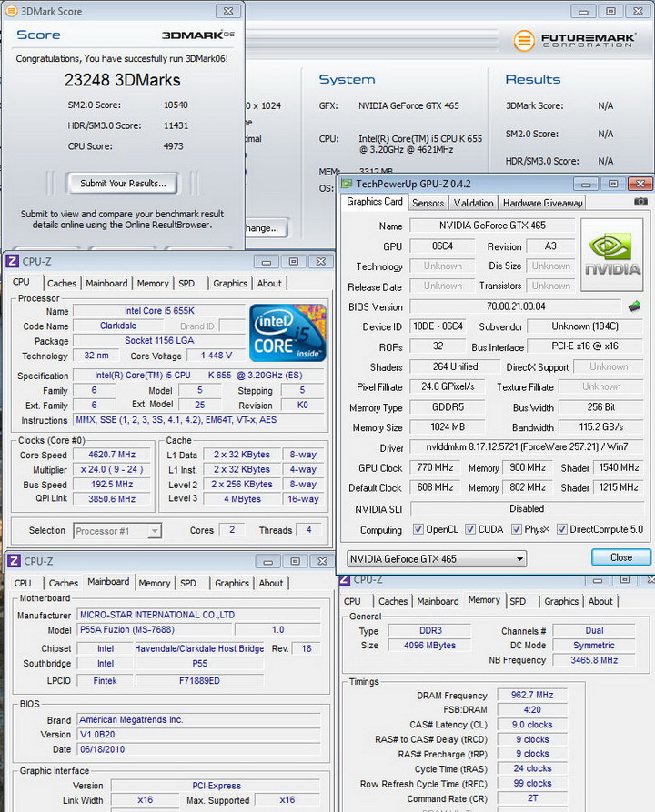Select Memory tab in CPU-Z Mainboard window
This screenshot has height=812, width=655.
coord(155,583)
